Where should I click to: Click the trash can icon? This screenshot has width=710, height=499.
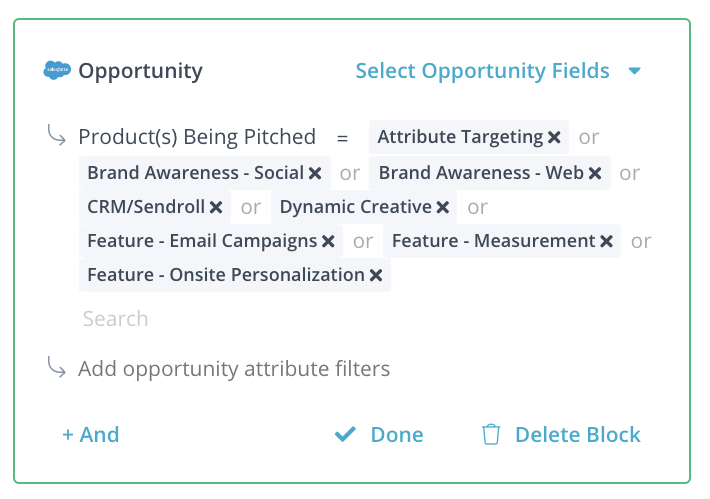[491, 435]
